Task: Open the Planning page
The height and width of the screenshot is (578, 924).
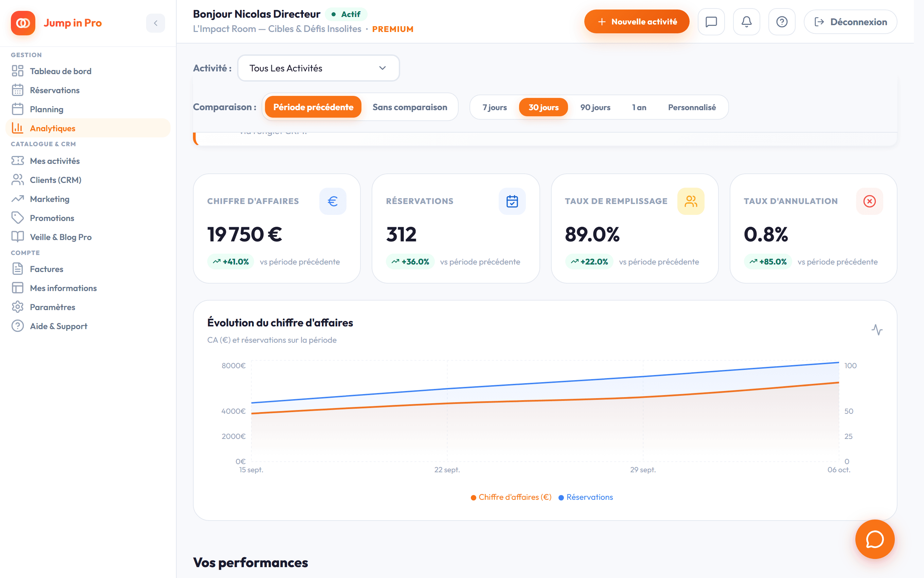Action: [x=88, y=109]
